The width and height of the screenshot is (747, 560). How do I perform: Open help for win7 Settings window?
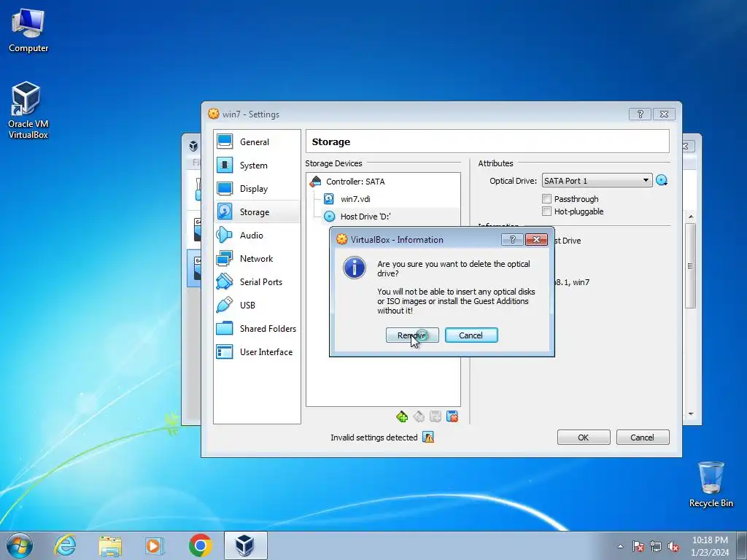[x=640, y=114]
